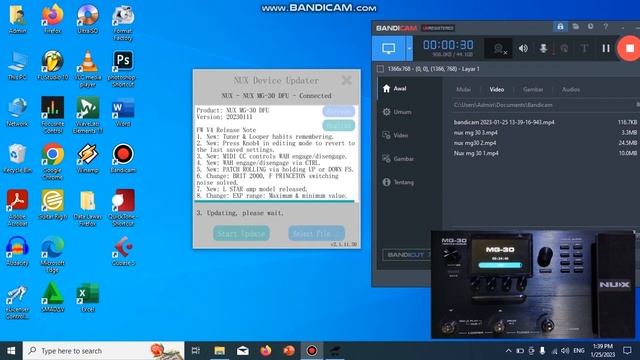Image resolution: width=640 pixels, height=360 pixels.
Task: Open notification center on taskbar
Action: [x=627, y=351]
